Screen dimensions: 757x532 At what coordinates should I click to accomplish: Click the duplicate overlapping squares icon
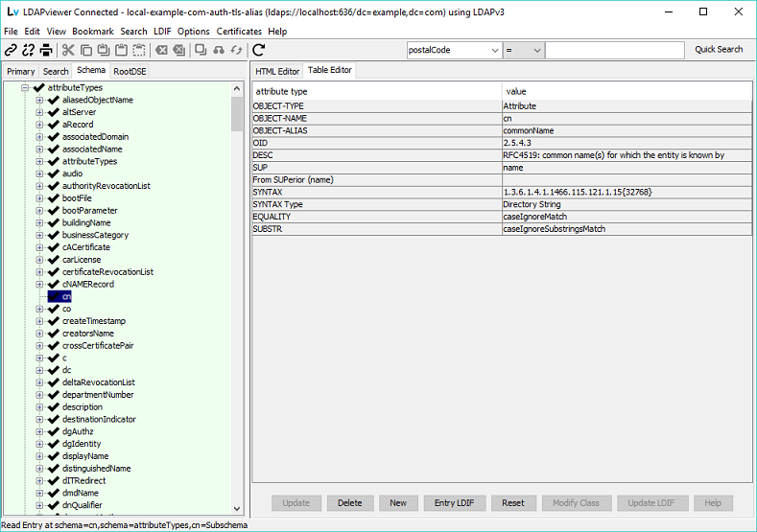coord(201,50)
